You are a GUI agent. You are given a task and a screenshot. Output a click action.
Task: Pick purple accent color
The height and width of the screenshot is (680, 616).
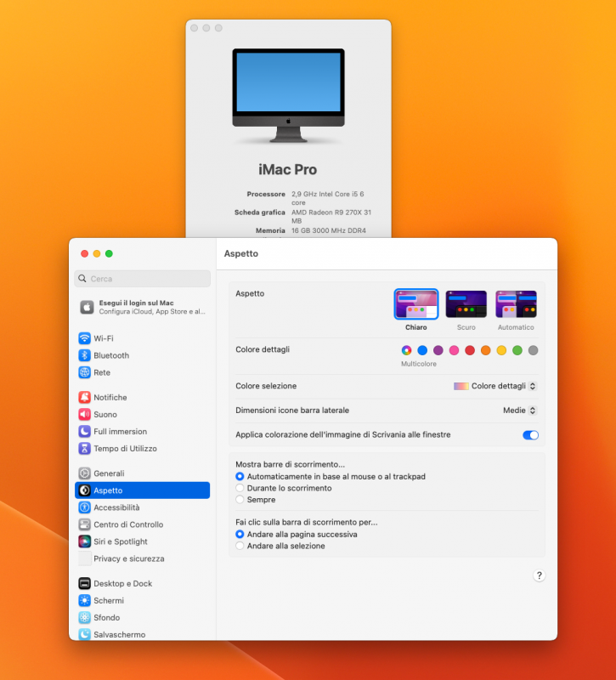tap(438, 350)
